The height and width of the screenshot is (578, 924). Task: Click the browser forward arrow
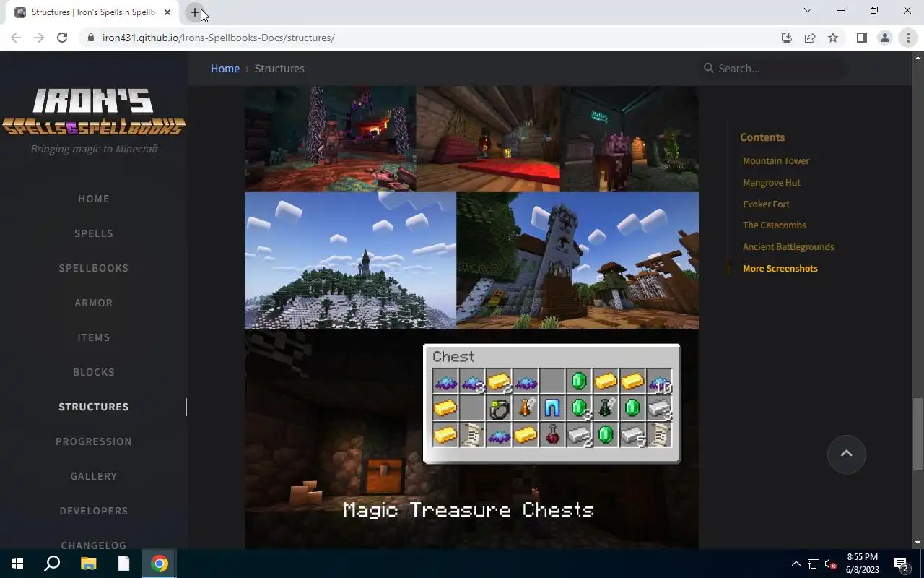click(x=39, y=38)
